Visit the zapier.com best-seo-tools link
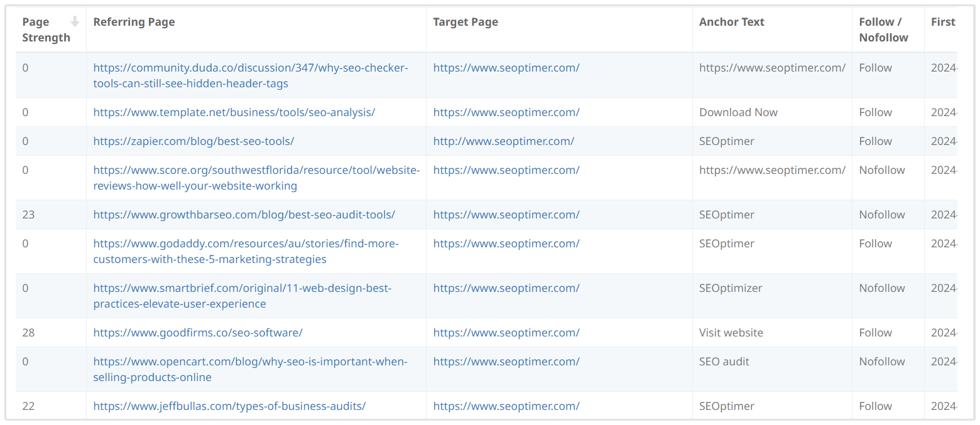Viewport: 980px width, 425px height. tap(193, 141)
